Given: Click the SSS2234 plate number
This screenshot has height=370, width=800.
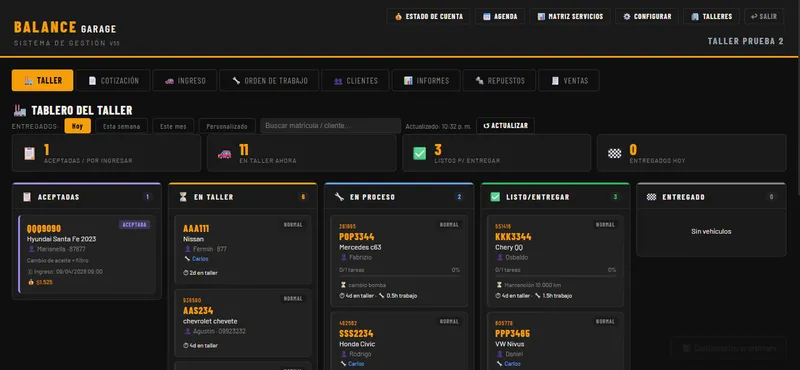Looking at the screenshot, I should click(x=357, y=334).
